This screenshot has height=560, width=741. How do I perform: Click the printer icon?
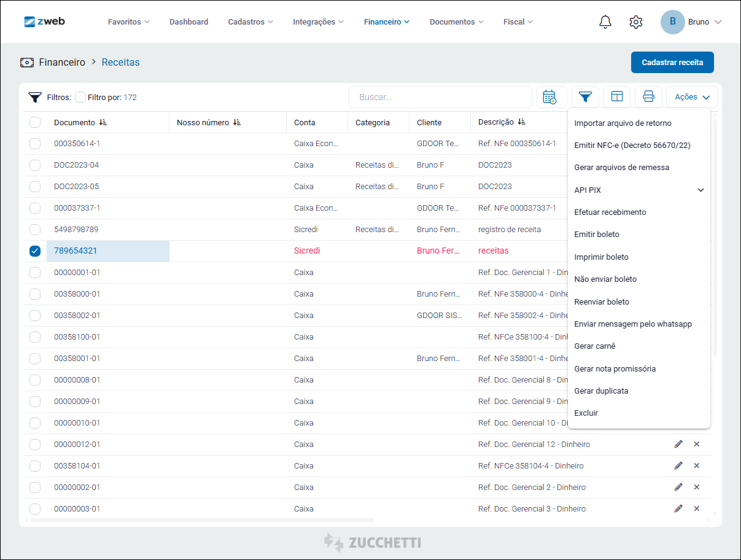[648, 97]
